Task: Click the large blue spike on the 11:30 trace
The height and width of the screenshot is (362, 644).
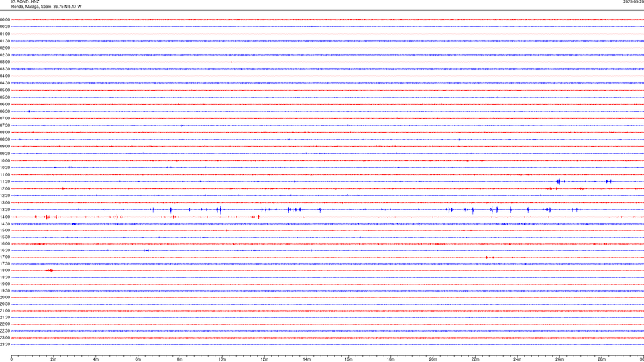Action: 559,182
